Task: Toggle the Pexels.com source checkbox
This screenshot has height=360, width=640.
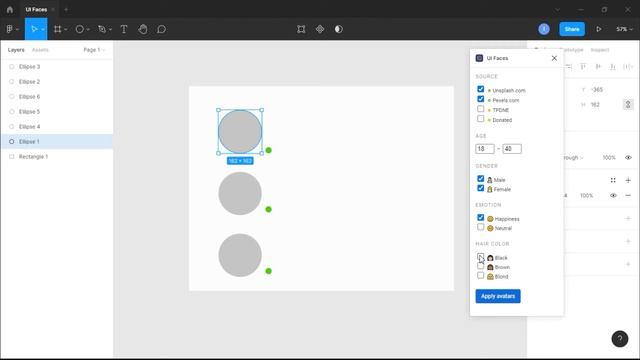Action: tap(480, 99)
